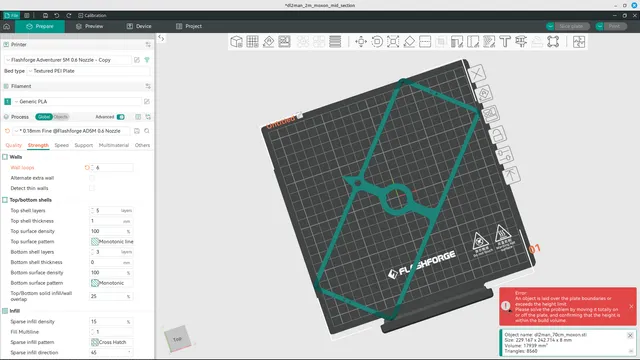
Task: Select the Seam painting tool
Action: coord(473,42)
